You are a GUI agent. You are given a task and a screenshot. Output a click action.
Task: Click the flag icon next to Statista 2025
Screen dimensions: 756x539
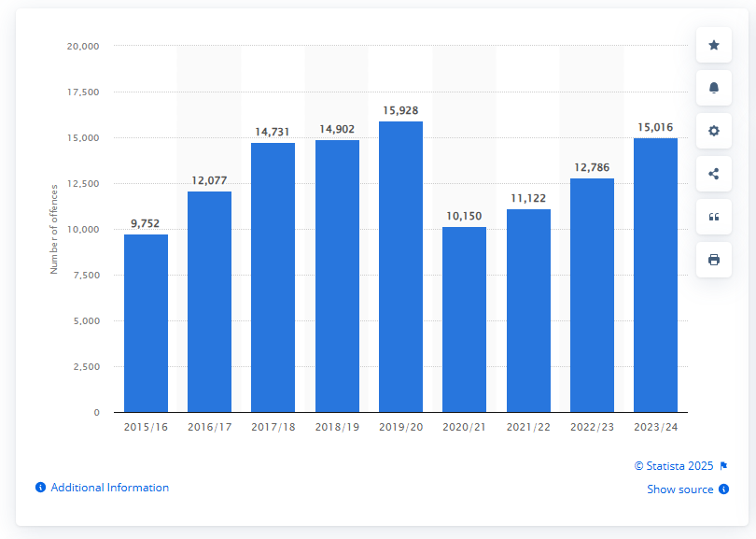(x=723, y=465)
